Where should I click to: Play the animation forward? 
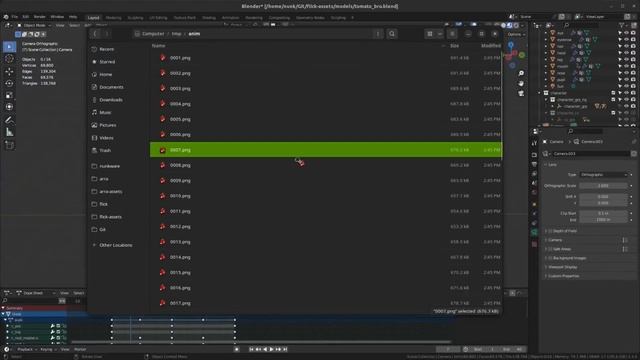271,349
